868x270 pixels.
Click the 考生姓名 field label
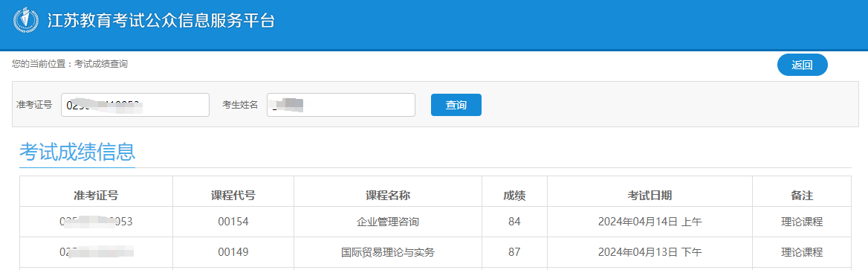(x=240, y=104)
